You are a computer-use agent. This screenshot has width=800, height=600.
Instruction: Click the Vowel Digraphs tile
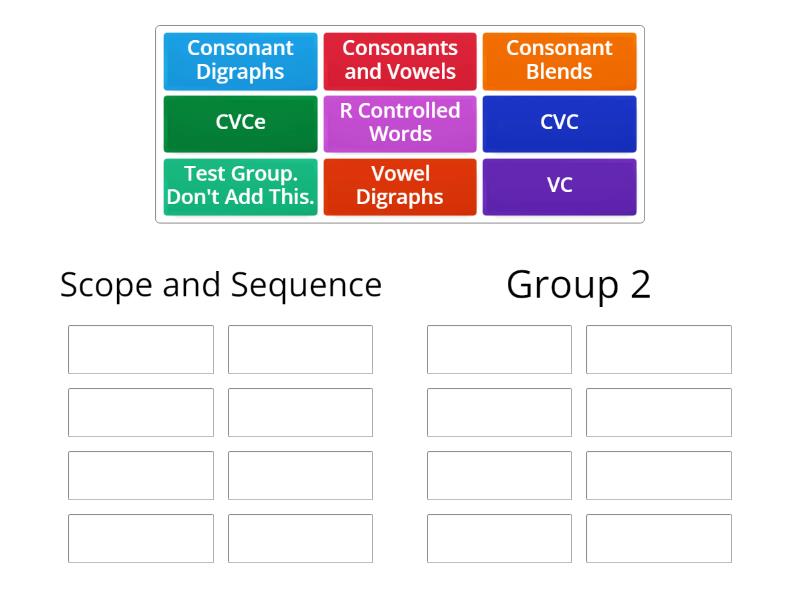(400, 186)
